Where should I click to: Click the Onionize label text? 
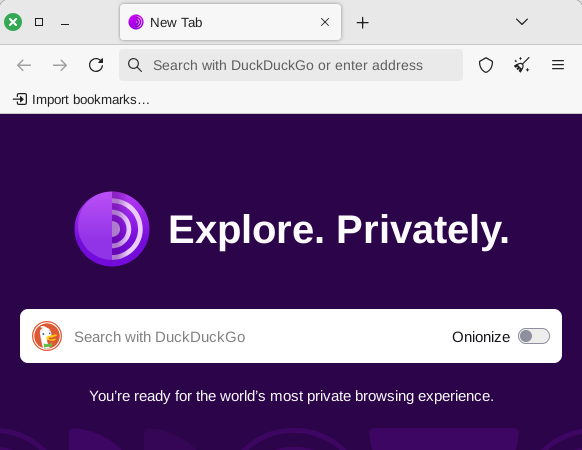481,337
